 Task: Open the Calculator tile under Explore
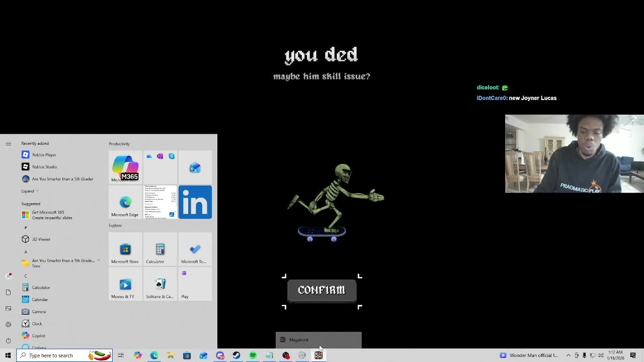160,249
